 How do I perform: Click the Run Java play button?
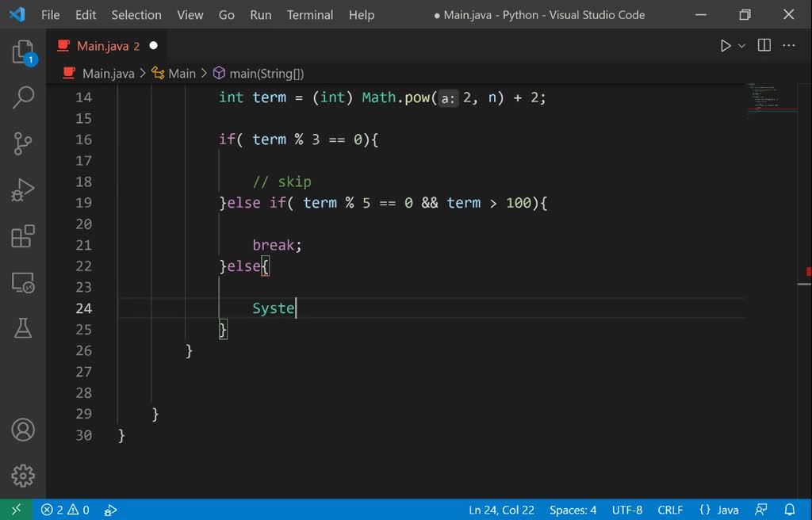pos(726,46)
